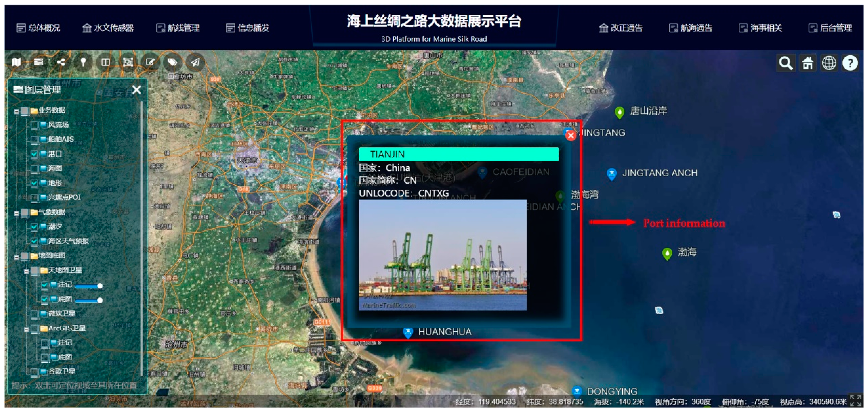The height and width of the screenshot is (414, 868).
Task: Uncheck the 地形 layer checkbox
Action: (34, 183)
